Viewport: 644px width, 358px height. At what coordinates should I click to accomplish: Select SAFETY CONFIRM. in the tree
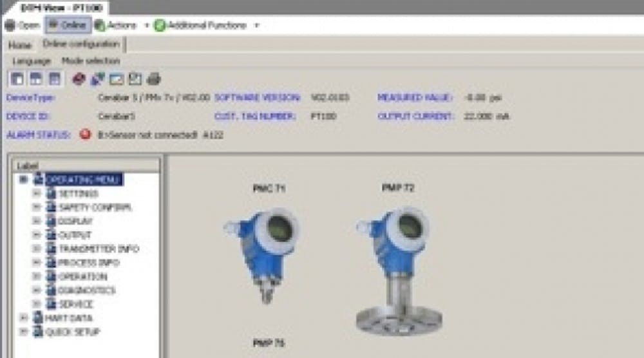point(95,207)
